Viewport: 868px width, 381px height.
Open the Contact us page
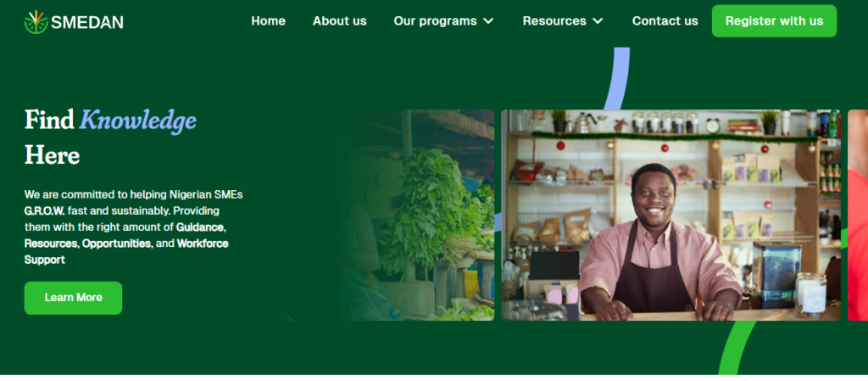[665, 21]
